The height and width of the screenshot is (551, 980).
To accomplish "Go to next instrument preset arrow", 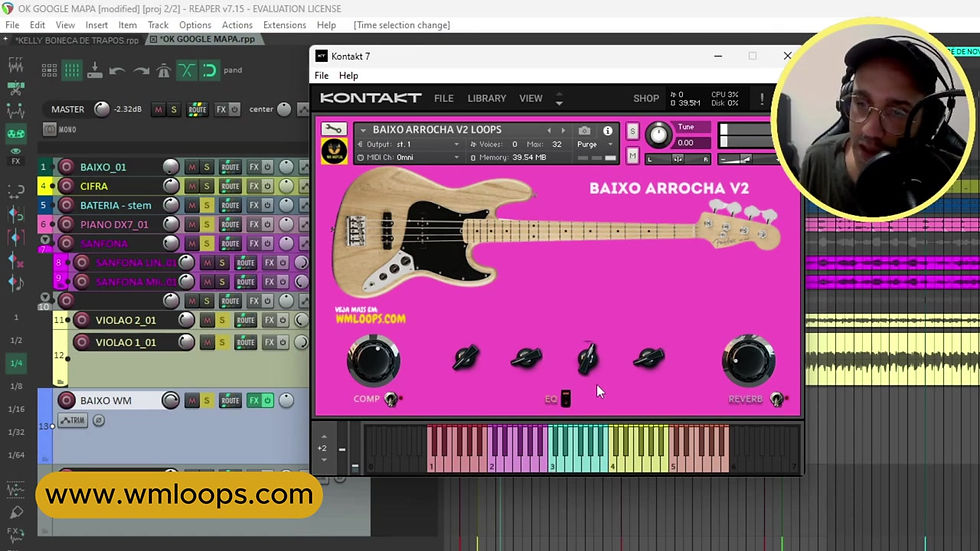I will coord(563,131).
